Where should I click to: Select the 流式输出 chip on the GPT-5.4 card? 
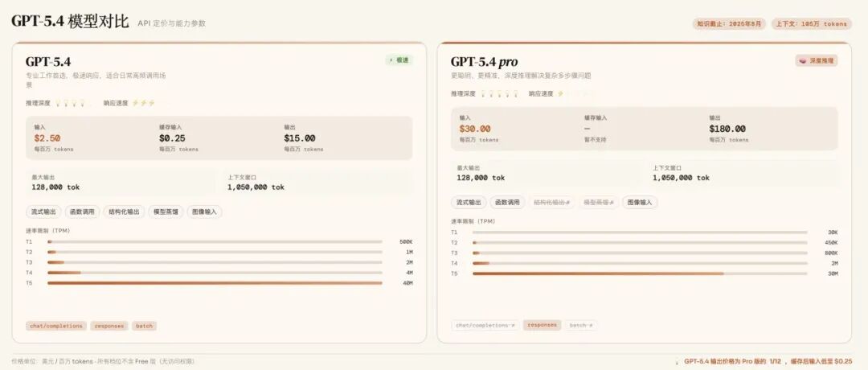point(43,212)
